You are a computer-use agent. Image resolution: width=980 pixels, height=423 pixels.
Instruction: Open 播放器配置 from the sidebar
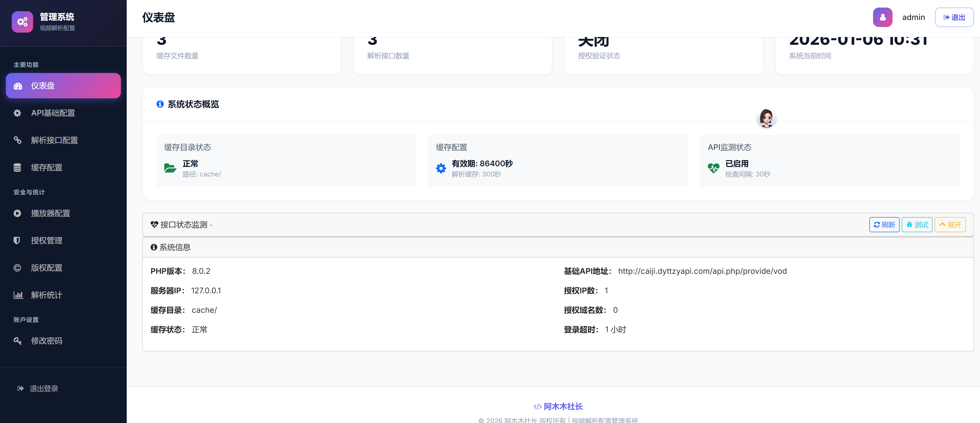pyautogui.click(x=50, y=213)
